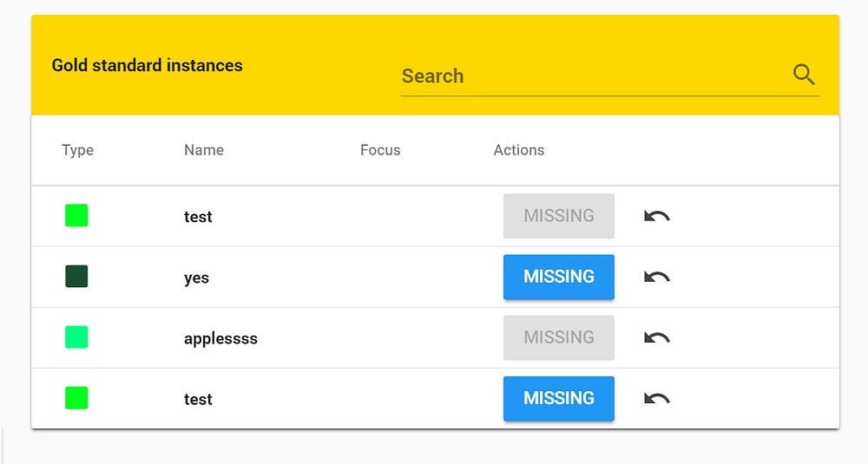Click the bright green swatch in the last row
Image resolution: width=868 pixels, height=464 pixels.
pyautogui.click(x=76, y=398)
